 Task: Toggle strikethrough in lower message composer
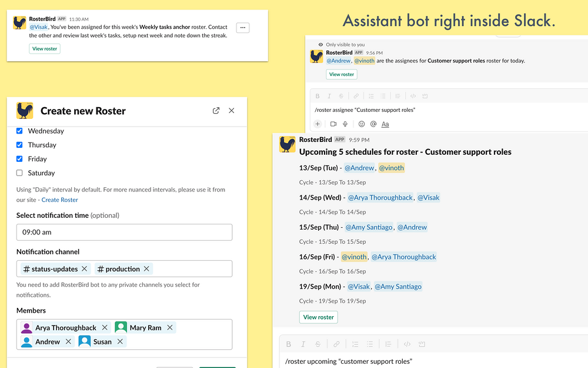[x=318, y=344]
